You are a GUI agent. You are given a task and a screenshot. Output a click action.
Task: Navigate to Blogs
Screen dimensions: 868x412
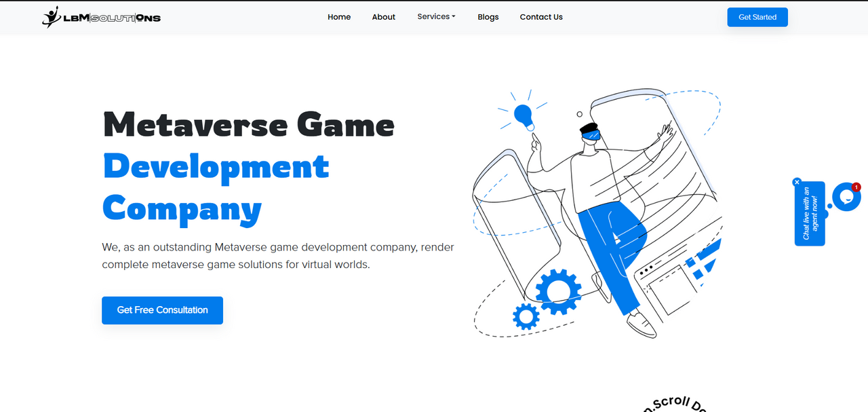click(x=488, y=17)
